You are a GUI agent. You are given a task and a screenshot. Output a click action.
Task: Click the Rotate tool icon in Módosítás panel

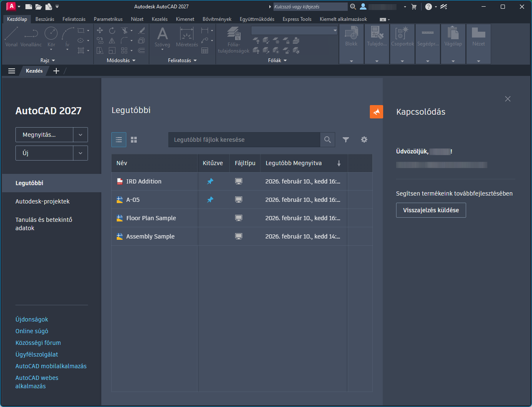(x=112, y=30)
